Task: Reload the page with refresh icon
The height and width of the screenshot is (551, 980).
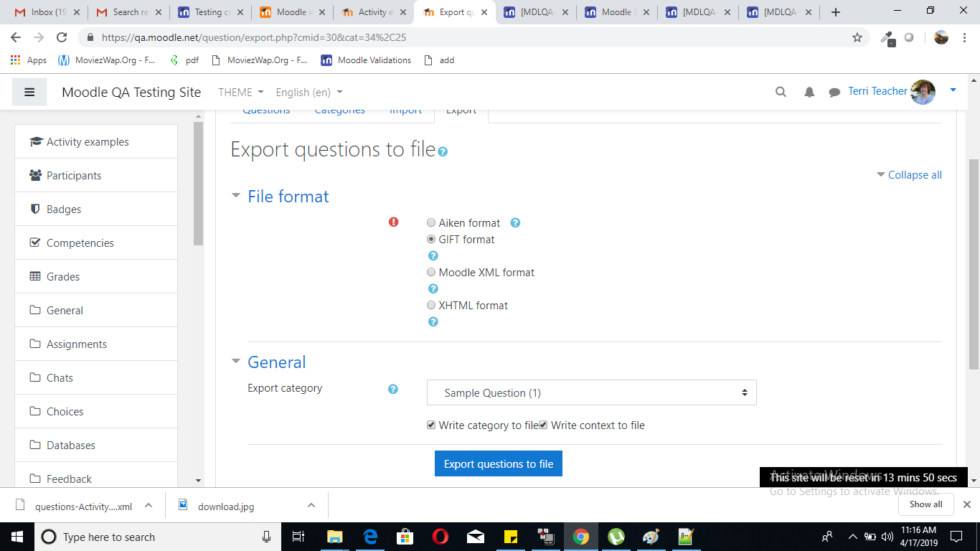Action: click(x=62, y=37)
